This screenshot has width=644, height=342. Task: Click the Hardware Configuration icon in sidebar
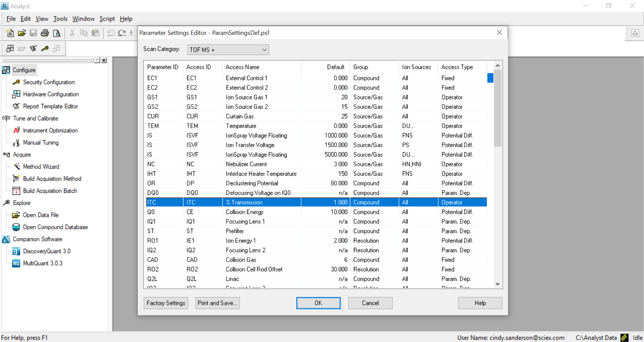[x=16, y=94]
